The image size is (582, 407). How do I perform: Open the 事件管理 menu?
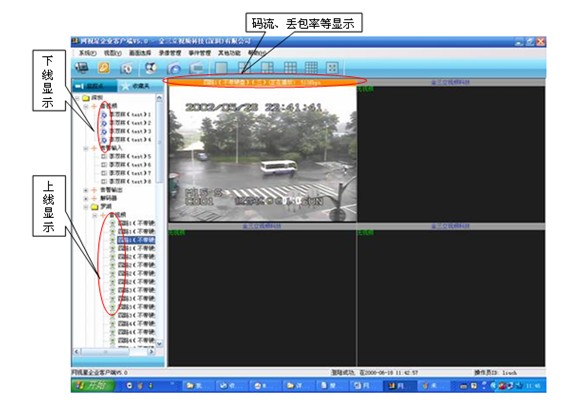(x=199, y=53)
